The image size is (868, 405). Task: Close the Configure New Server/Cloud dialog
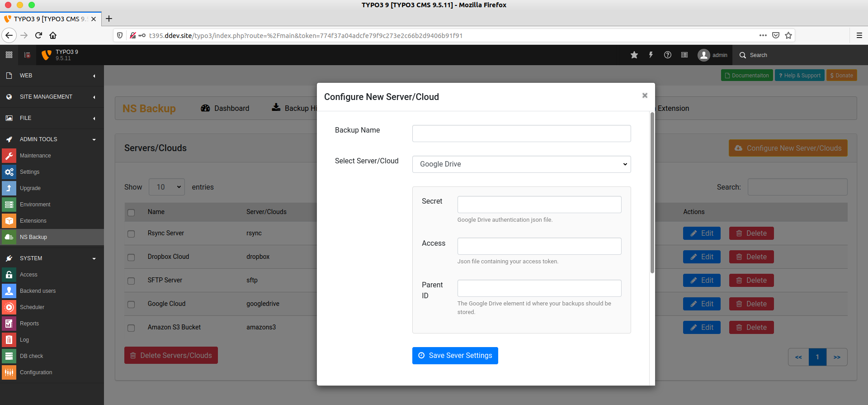[x=645, y=95]
